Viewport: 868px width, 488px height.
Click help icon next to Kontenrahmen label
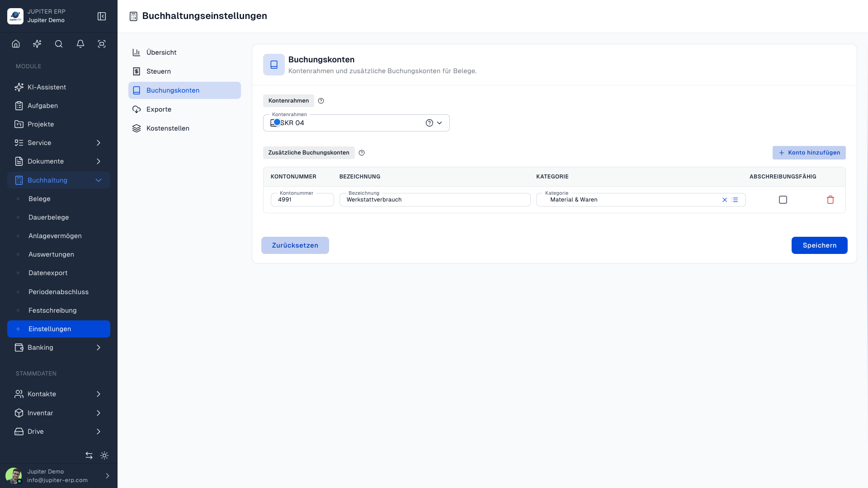(x=321, y=101)
